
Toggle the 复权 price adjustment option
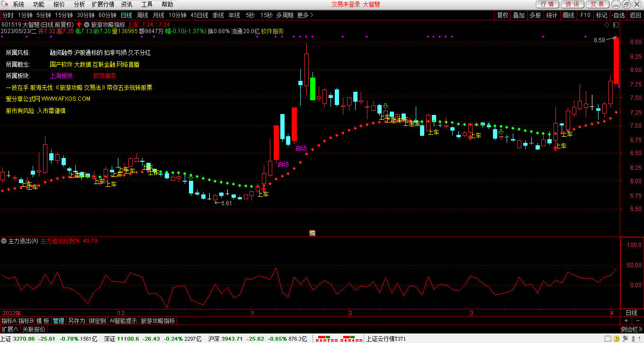tap(502, 15)
